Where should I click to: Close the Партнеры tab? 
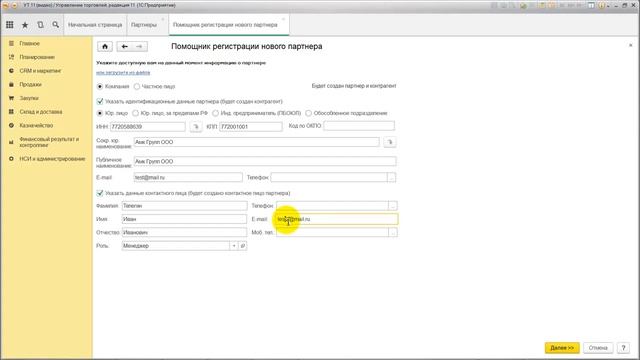pos(162,19)
